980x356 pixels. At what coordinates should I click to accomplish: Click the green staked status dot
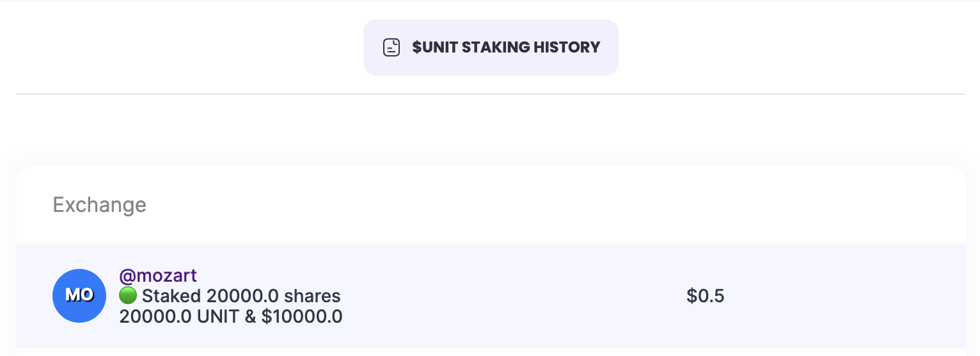[x=128, y=296]
